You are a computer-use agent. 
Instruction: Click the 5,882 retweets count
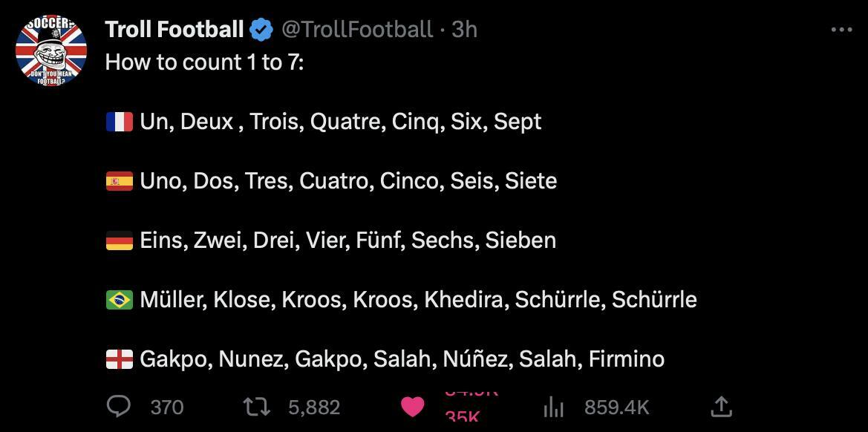313,407
